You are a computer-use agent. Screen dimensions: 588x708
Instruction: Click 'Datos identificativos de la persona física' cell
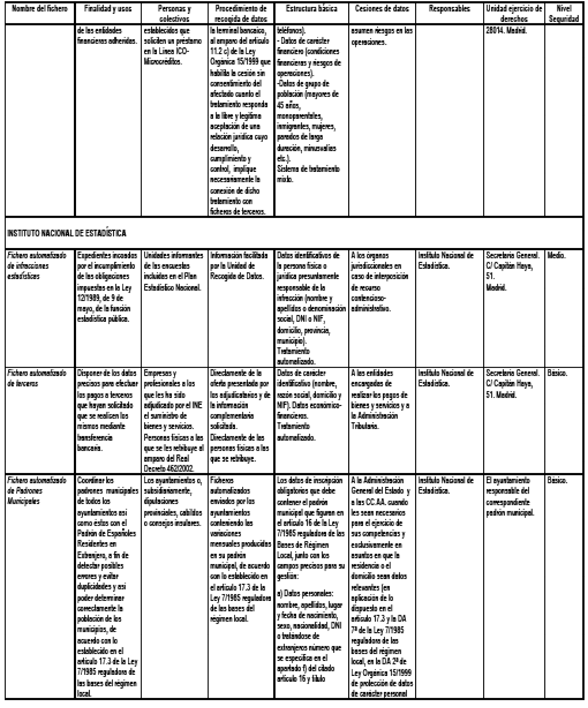pyautogui.click(x=311, y=308)
